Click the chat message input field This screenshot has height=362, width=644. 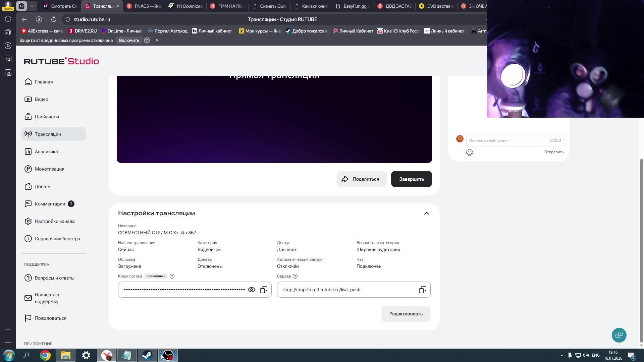coord(506,140)
